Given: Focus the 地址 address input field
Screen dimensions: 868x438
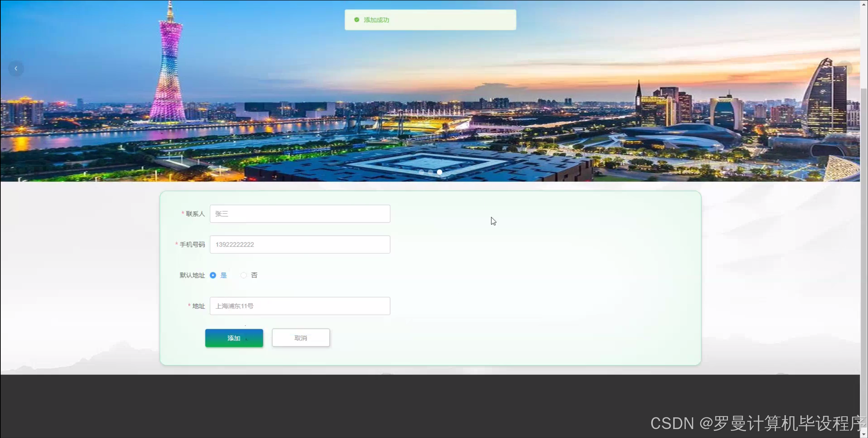Looking at the screenshot, I should tap(300, 306).
